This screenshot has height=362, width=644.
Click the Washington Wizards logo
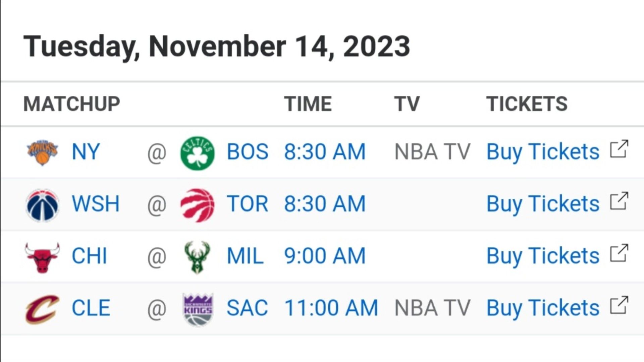pos(42,205)
